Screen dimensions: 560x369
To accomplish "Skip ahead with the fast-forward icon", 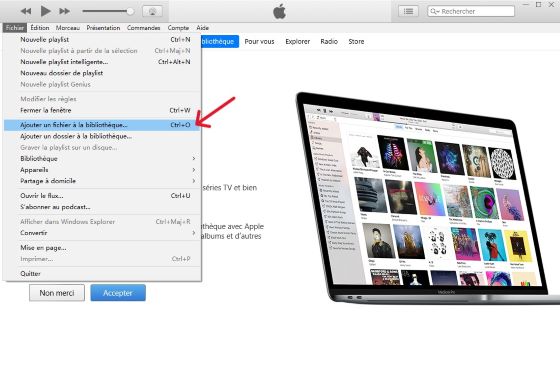I will tap(65, 11).
